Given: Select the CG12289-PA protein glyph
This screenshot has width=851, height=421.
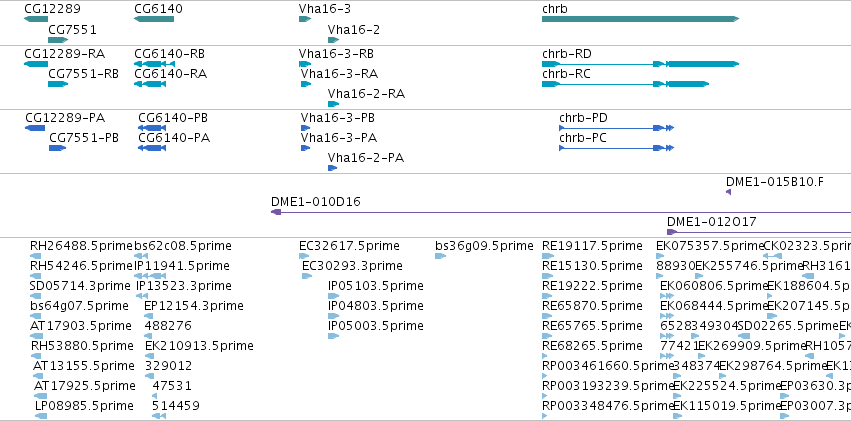Looking at the screenshot, I should [x=35, y=127].
